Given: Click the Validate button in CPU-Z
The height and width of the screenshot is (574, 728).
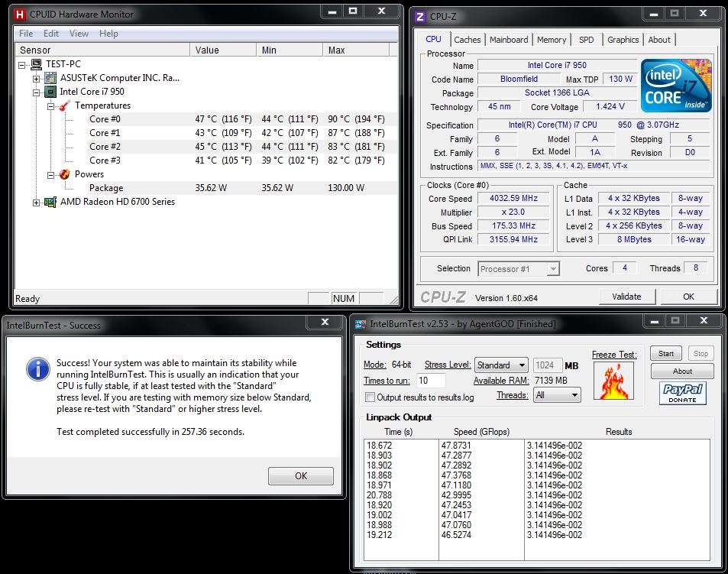Looking at the screenshot, I should point(627,297).
